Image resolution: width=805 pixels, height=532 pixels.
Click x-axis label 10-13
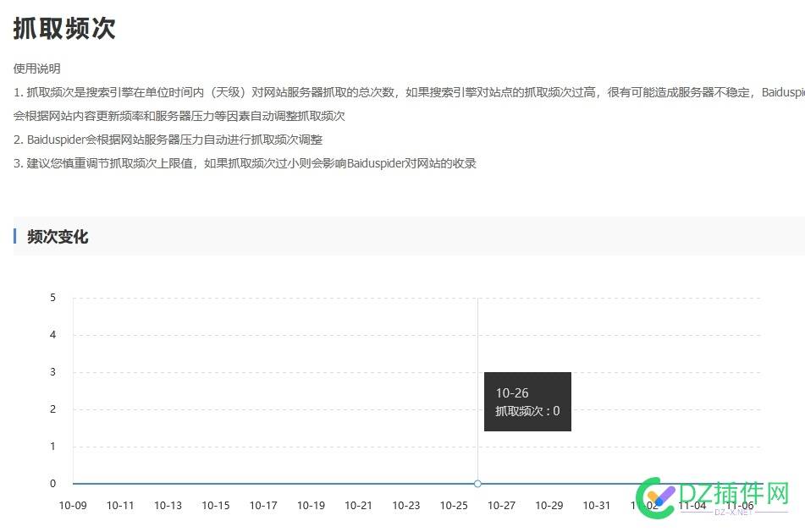tap(168, 505)
